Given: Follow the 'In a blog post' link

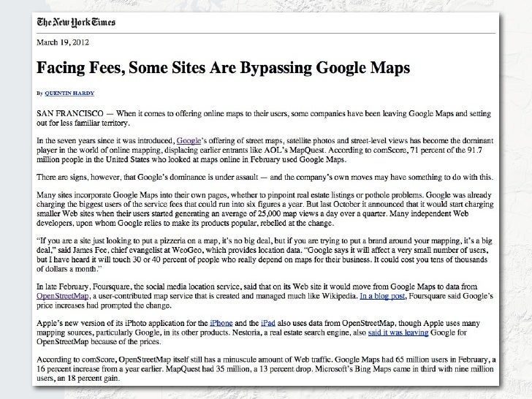Looking at the screenshot, I should (x=382, y=296).
